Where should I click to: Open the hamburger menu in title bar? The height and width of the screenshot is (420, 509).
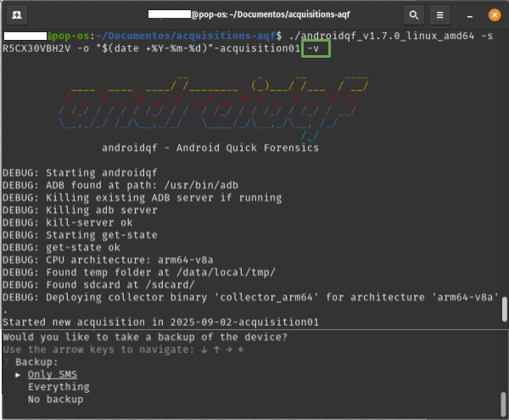[x=439, y=14]
